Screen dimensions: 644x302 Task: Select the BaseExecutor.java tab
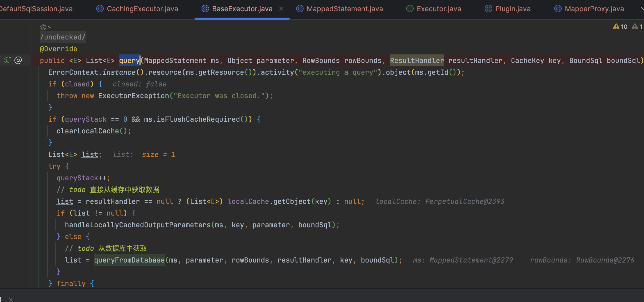(242, 9)
